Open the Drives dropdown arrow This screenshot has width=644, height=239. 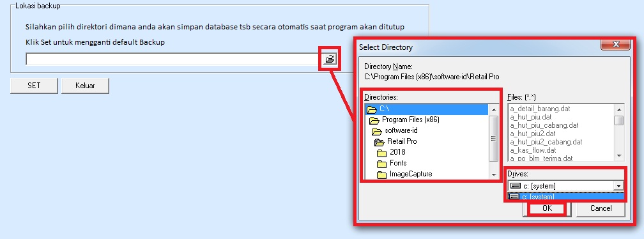[618, 186]
